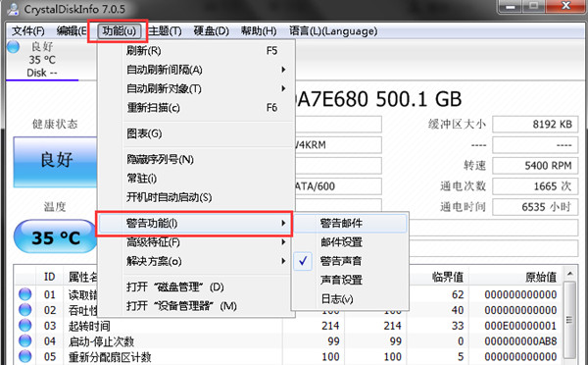Choose 重新扫描(c) menu entry
This screenshot has height=365, width=588.
click(196, 108)
